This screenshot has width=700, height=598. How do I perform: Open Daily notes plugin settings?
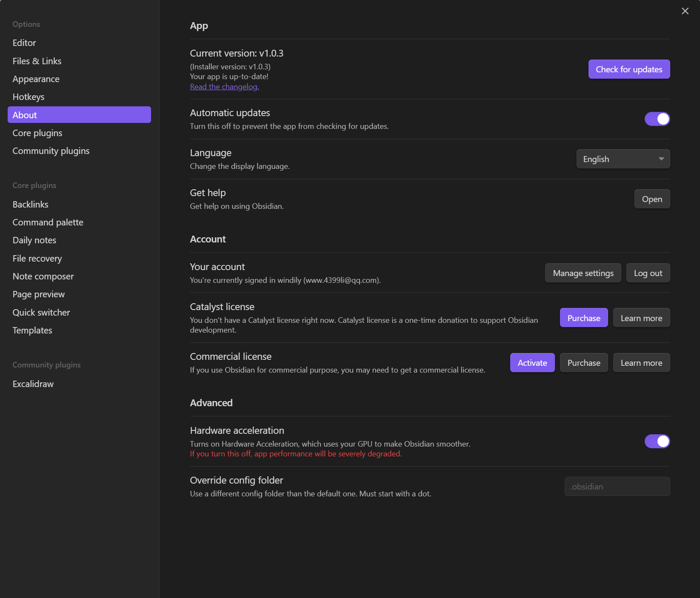click(34, 240)
